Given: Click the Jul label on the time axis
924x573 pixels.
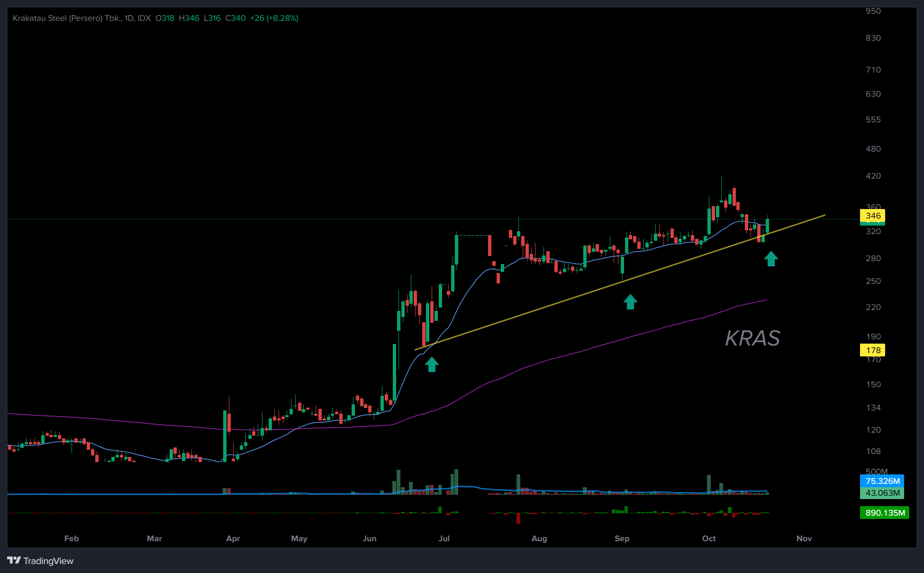Looking at the screenshot, I should click(x=444, y=538).
